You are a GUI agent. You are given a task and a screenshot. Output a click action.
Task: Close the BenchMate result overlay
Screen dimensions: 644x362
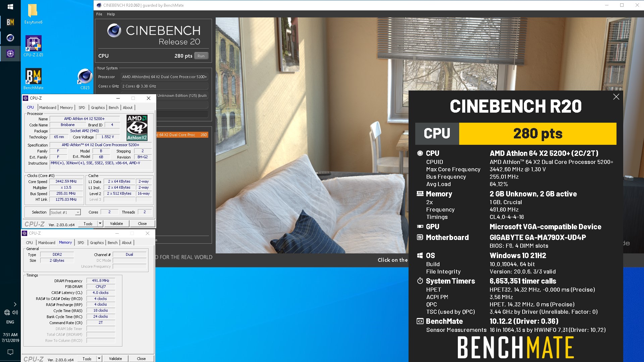(x=616, y=97)
